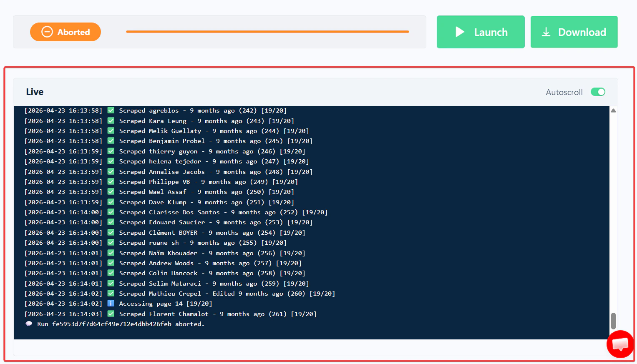This screenshot has height=364, width=637.
Task: Click the green check on Melik Guellaty row
Action: pyautogui.click(x=111, y=131)
